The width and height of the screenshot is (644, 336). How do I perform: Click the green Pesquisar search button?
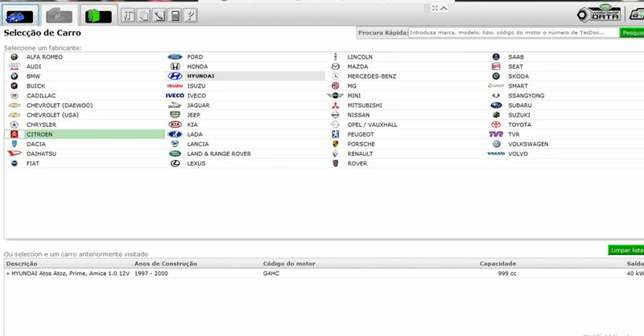[x=632, y=32]
